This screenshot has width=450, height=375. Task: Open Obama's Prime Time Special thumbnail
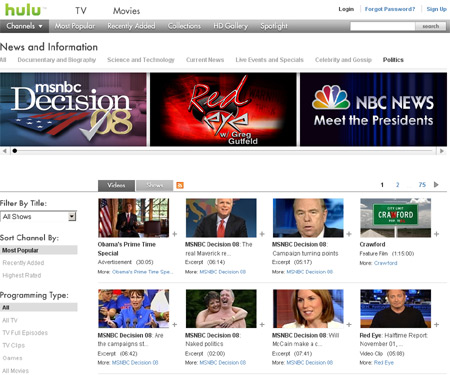click(134, 218)
